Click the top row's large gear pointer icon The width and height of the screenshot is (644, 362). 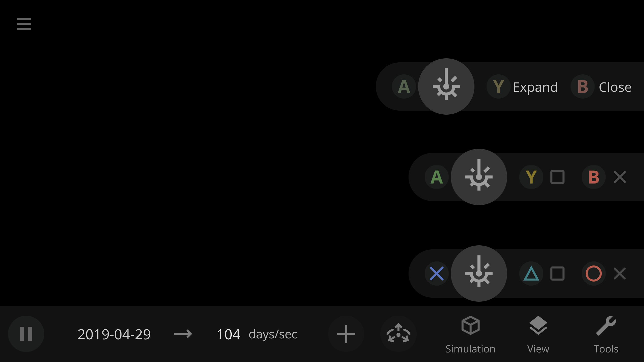[446, 86]
